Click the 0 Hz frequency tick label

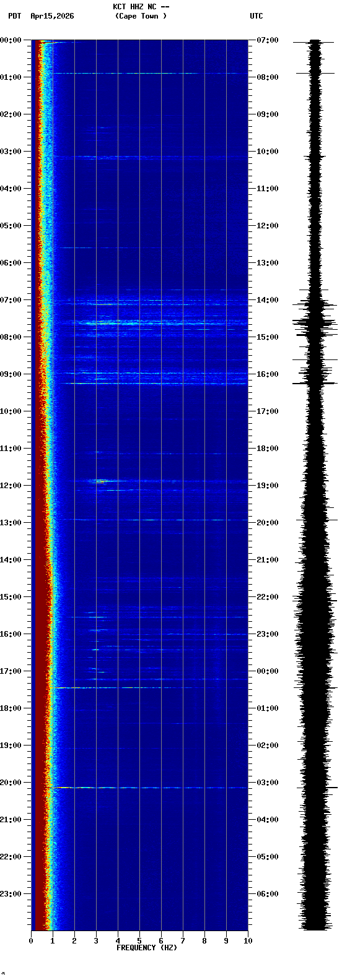coord(31,941)
